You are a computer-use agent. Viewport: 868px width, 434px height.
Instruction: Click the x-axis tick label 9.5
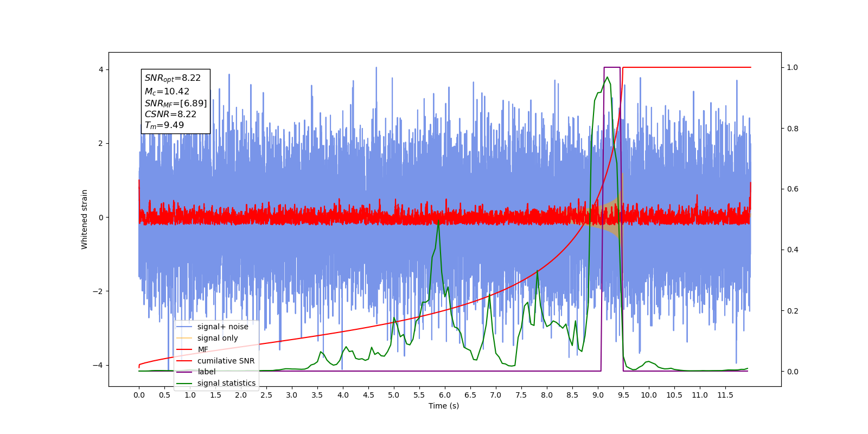click(623, 395)
